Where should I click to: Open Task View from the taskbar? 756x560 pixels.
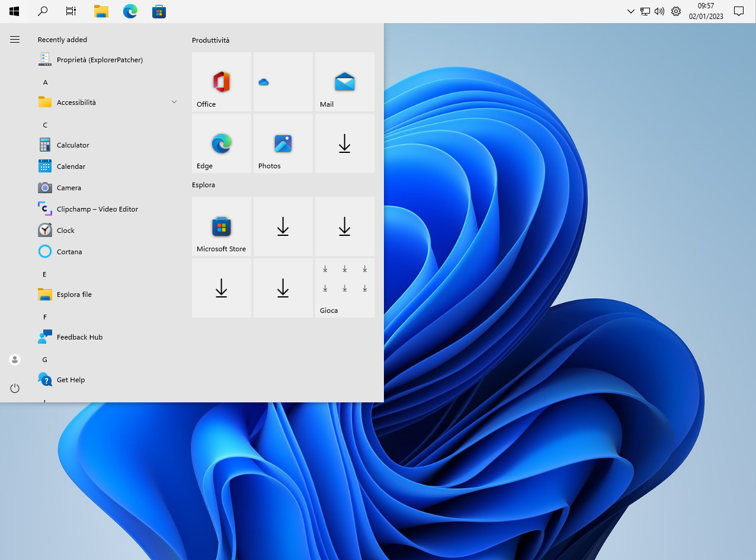(x=71, y=11)
